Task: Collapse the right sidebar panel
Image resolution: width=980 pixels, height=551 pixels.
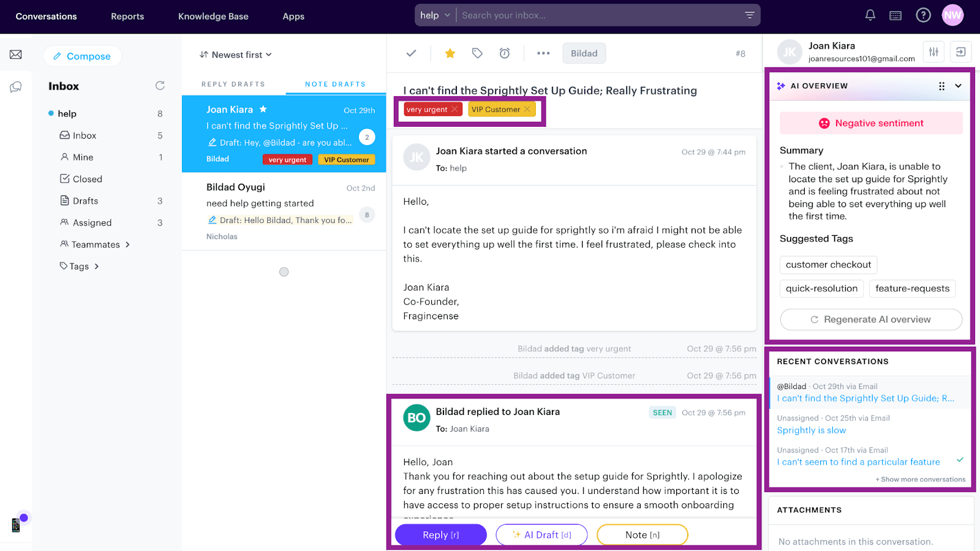Action: [x=960, y=52]
